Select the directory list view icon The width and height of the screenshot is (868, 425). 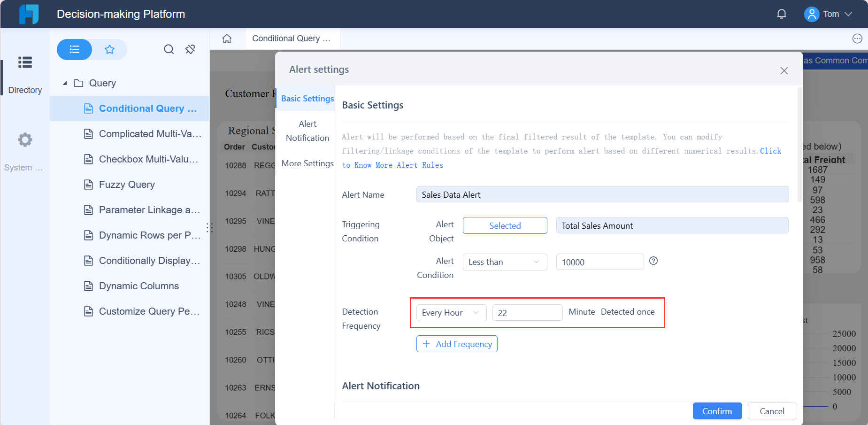(x=74, y=49)
